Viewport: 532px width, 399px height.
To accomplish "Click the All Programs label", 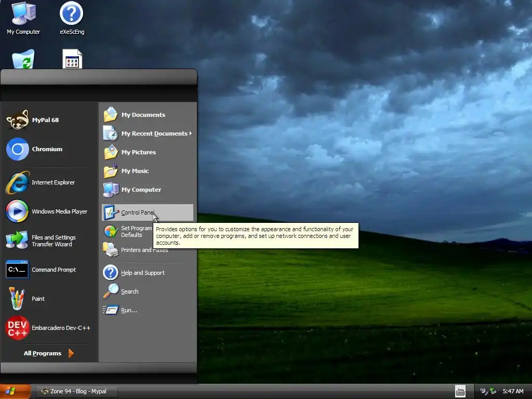I will point(43,353).
